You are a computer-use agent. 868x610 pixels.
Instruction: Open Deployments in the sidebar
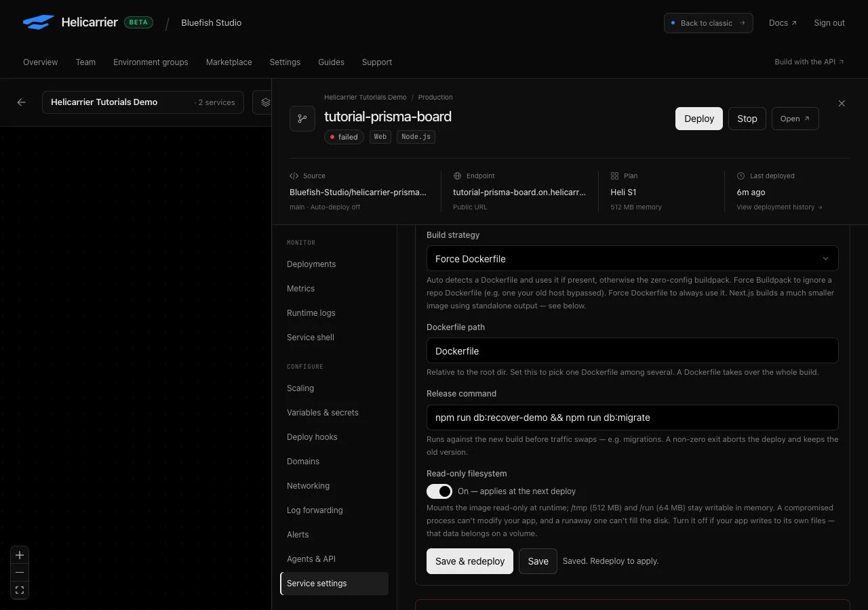click(334, 264)
